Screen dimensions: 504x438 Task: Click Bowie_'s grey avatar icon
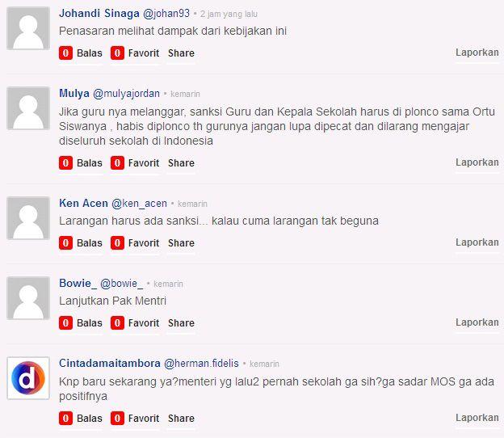click(28, 298)
